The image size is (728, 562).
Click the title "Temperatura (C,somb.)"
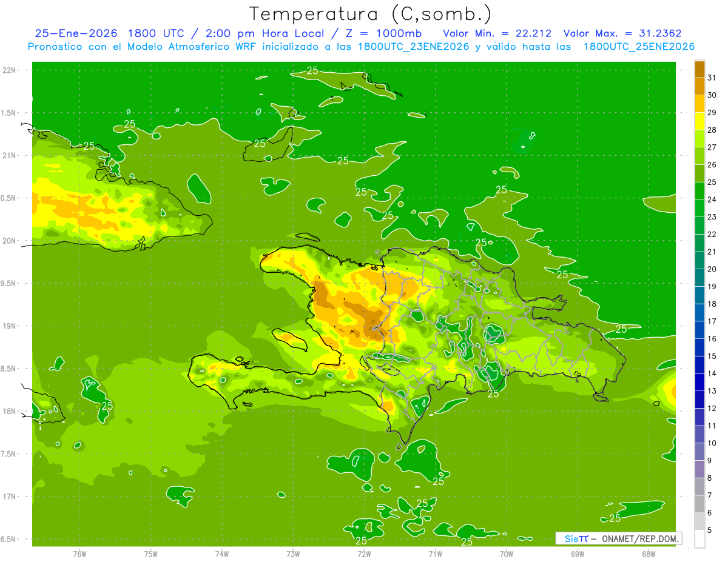point(371,14)
